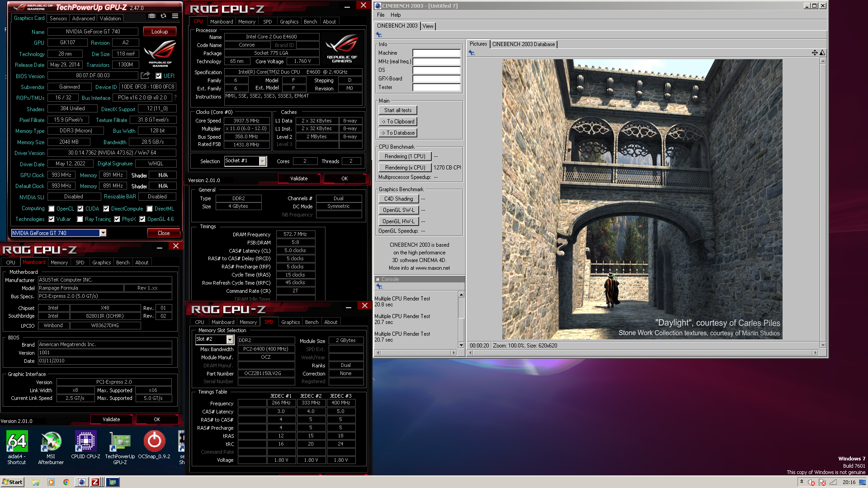Click the Rendering (x CPU) button
Screen dimensions: 868x488
(x=405, y=168)
